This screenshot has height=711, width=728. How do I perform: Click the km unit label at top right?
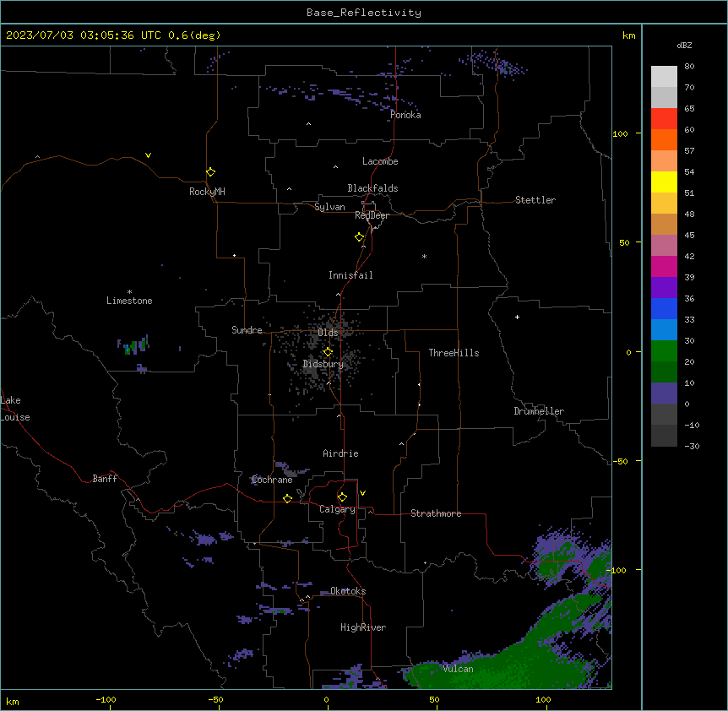pyautogui.click(x=629, y=35)
